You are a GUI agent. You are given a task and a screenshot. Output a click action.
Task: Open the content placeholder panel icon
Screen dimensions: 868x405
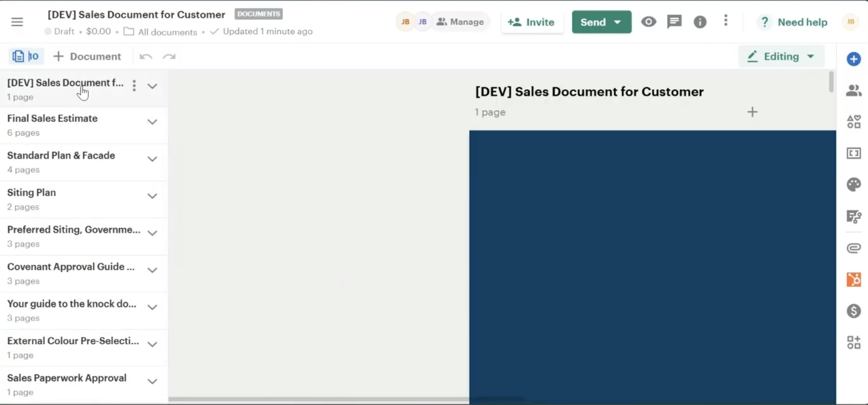pyautogui.click(x=854, y=153)
